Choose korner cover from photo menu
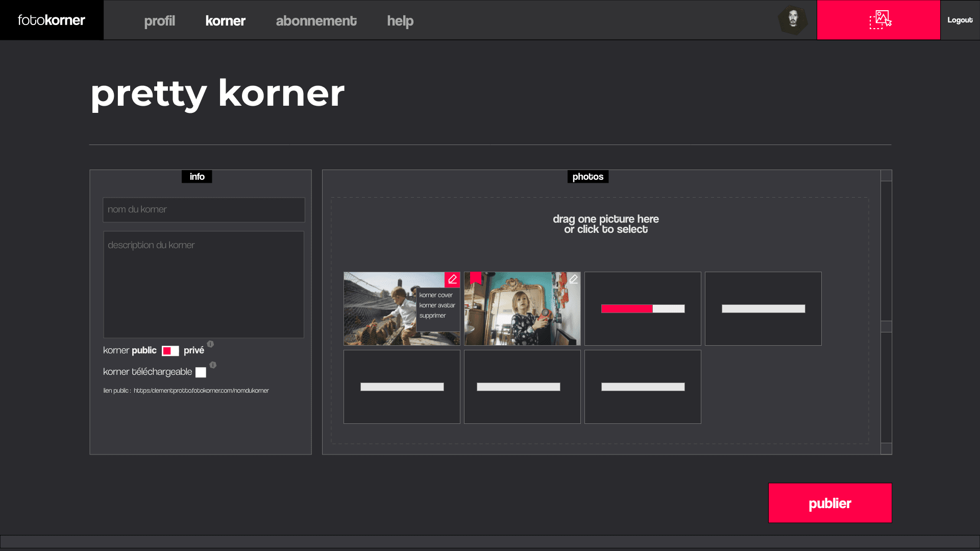 click(x=436, y=295)
